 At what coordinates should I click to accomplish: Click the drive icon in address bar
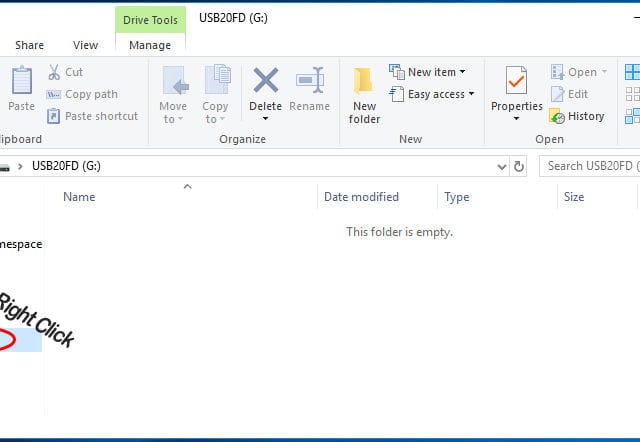tap(4, 167)
